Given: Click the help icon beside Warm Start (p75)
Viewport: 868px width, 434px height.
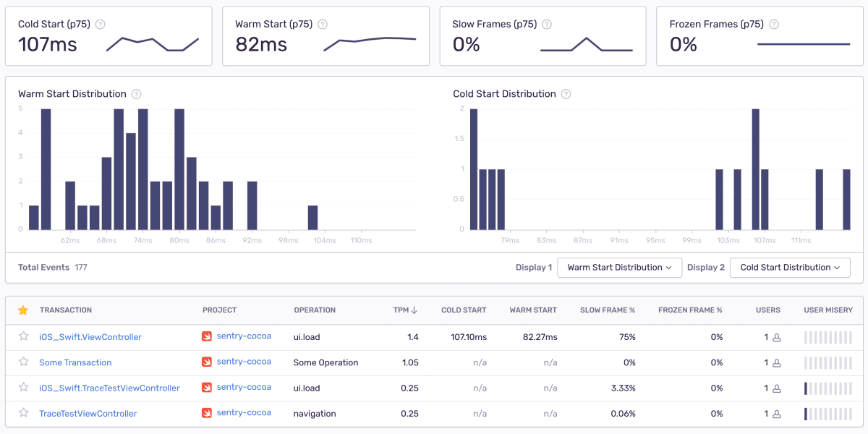Looking at the screenshot, I should point(323,23).
